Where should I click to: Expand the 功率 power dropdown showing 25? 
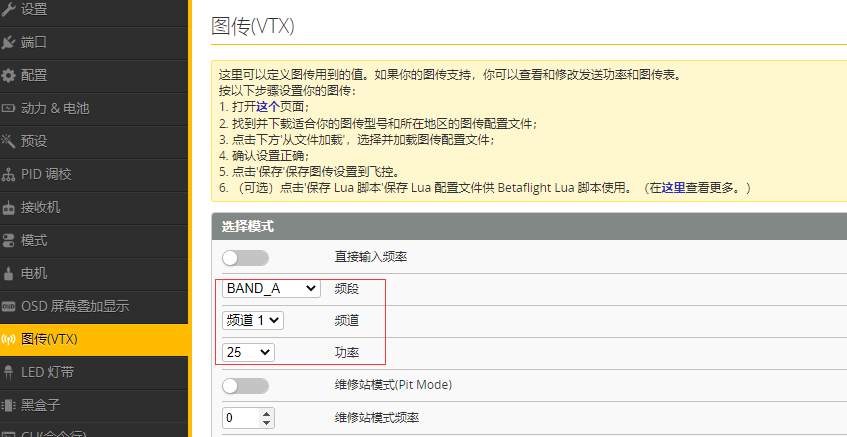coord(248,352)
